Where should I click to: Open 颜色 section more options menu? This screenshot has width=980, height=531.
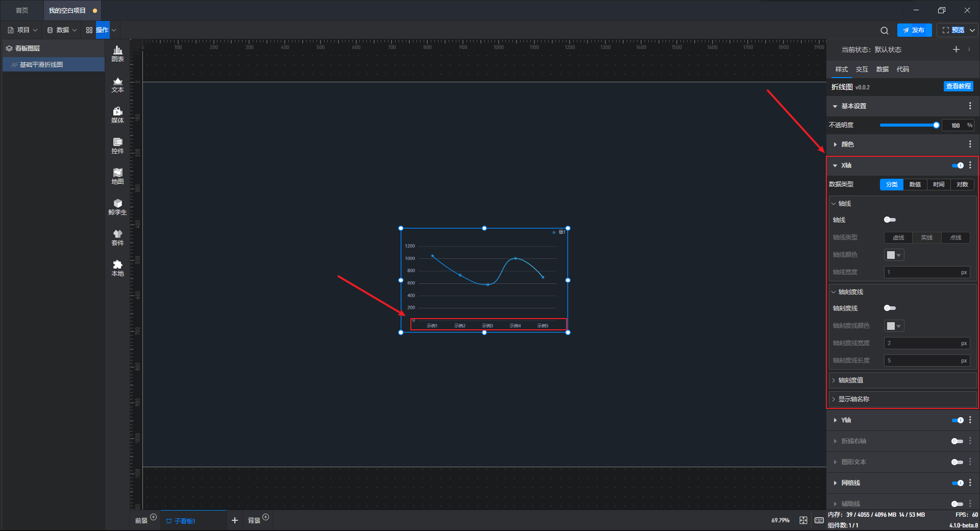pos(970,144)
